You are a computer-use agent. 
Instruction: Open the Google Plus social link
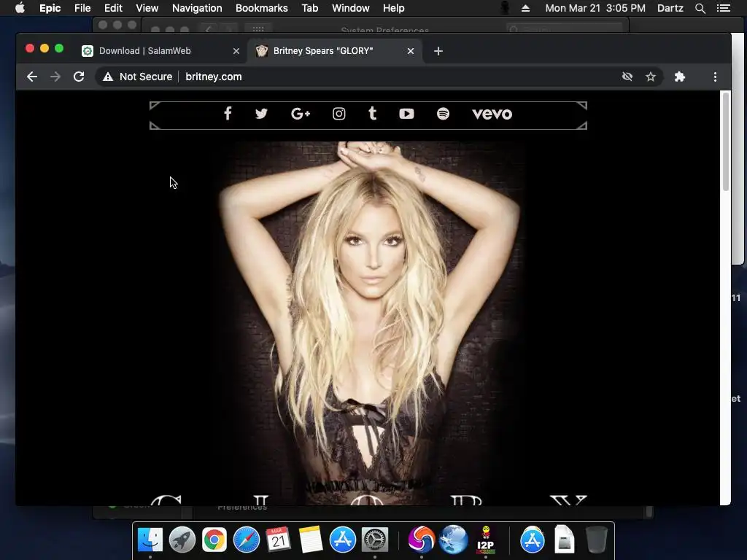(301, 113)
